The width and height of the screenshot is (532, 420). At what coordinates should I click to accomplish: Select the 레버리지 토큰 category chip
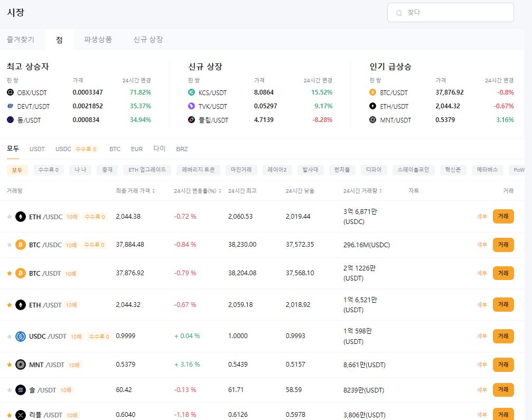pos(199,170)
